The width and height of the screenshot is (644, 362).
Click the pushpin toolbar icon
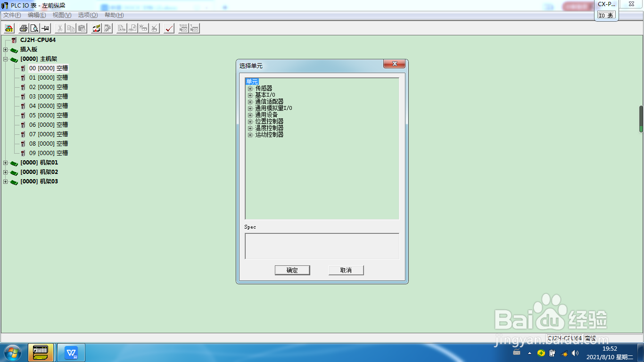45,28
